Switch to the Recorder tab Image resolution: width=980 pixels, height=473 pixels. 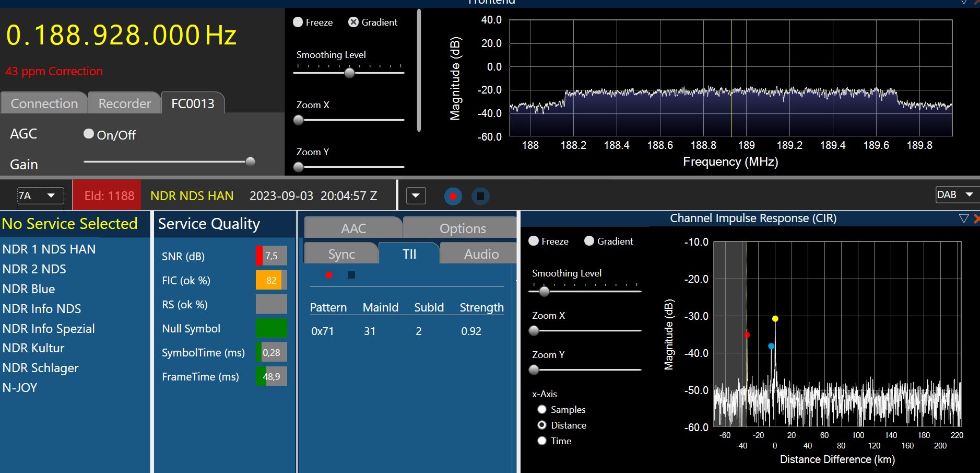124,103
